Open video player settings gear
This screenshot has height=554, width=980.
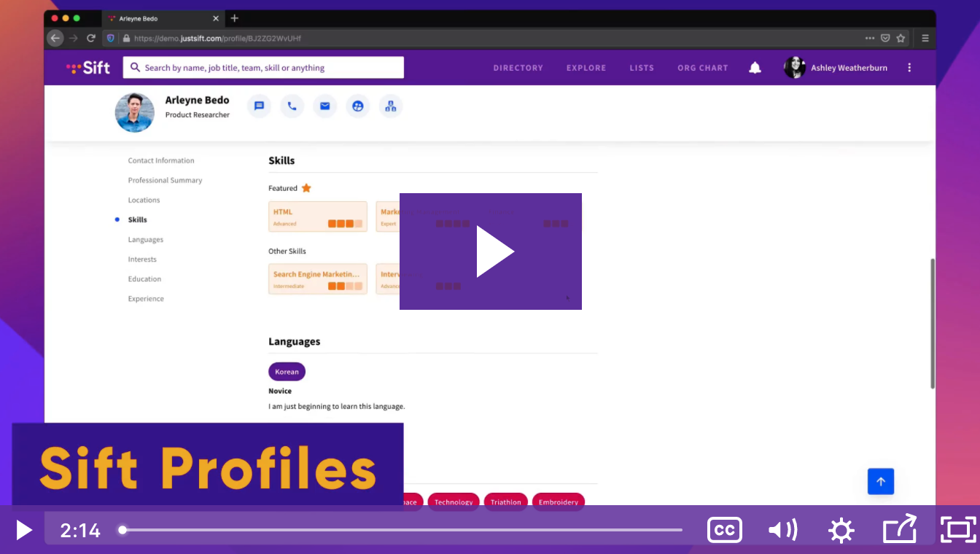841,530
